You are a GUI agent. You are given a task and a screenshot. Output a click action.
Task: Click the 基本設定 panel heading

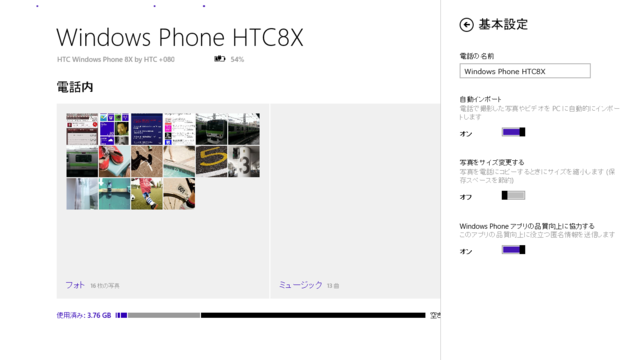[503, 24]
